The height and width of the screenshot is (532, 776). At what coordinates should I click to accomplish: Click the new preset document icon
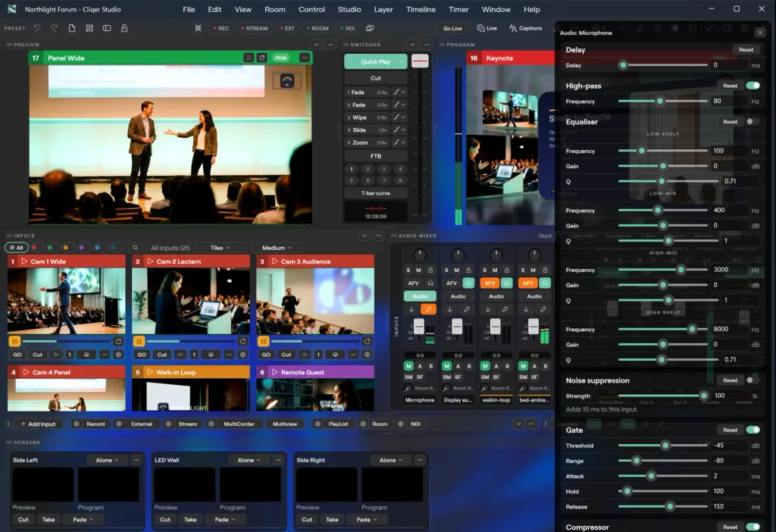click(x=72, y=28)
